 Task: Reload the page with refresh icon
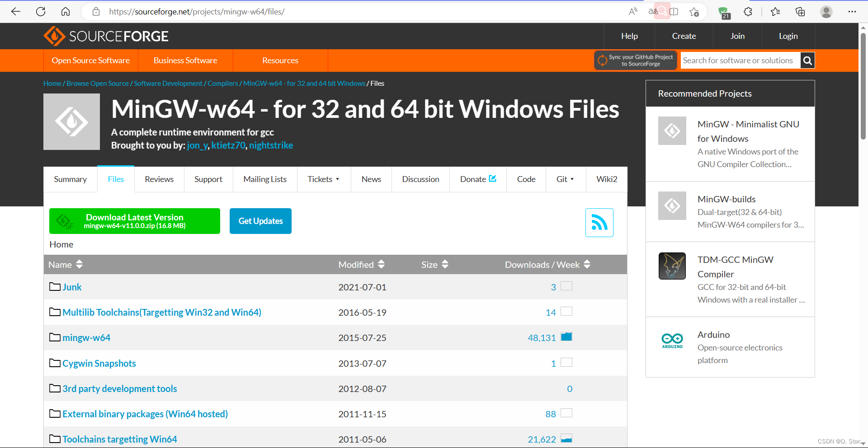coord(41,12)
